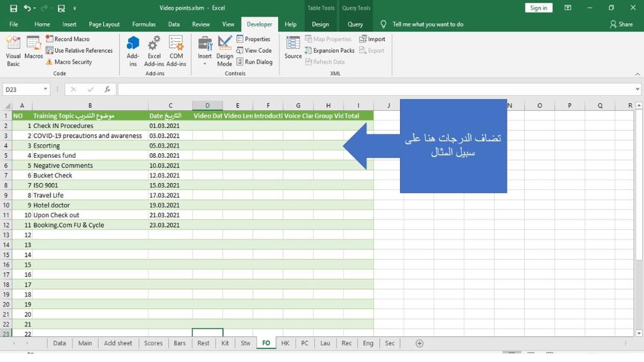Open the Visual Basic editor
644x362 pixels.
(x=13, y=51)
